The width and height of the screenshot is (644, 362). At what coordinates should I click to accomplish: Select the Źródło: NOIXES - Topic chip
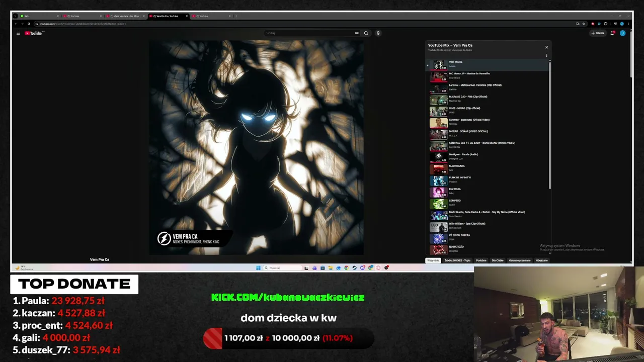coord(457,260)
